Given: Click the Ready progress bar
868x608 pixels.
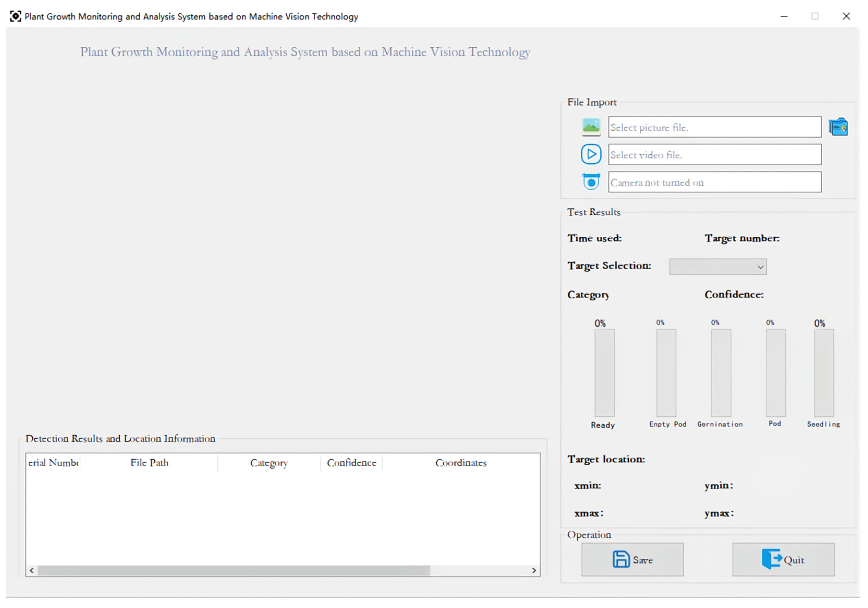Looking at the screenshot, I should pyautogui.click(x=604, y=373).
